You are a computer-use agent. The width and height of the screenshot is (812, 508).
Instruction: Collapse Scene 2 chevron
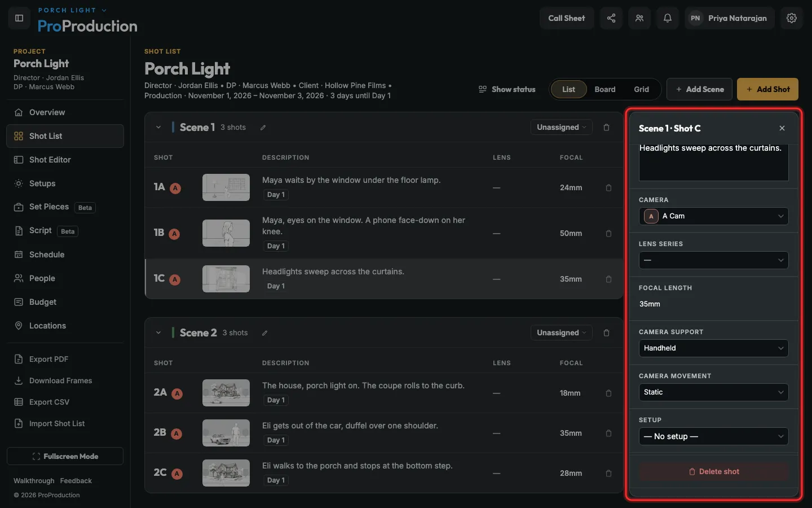[x=158, y=333]
